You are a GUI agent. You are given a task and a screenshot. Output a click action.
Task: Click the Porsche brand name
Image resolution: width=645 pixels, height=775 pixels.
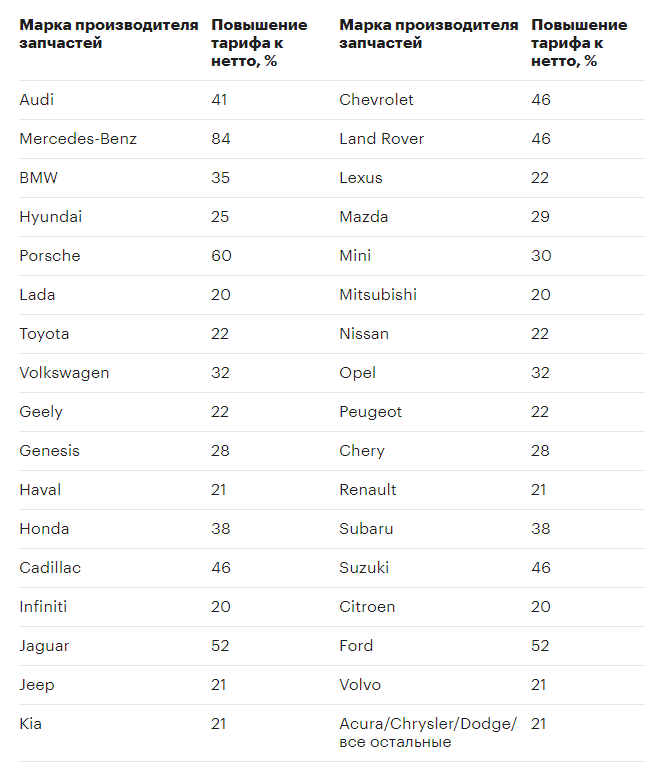click(x=50, y=256)
